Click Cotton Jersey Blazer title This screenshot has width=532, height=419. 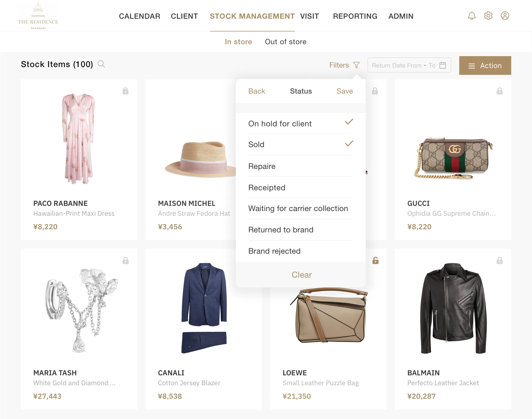(x=189, y=383)
